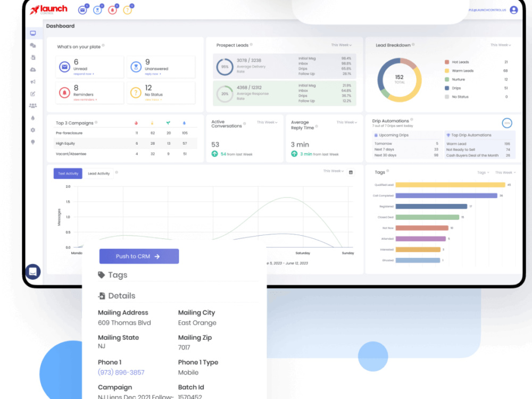532x399 pixels.
Task: Expand the activity chart This Week dropdown
Action: click(334, 171)
